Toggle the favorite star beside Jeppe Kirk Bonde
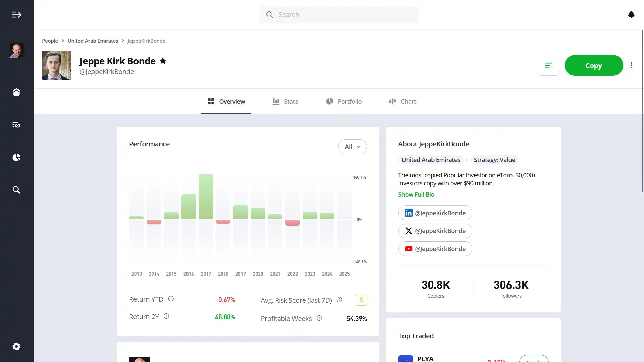Image resolution: width=644 pixels, height=362 pixels. pyautogui.click(x=163, y=61)
